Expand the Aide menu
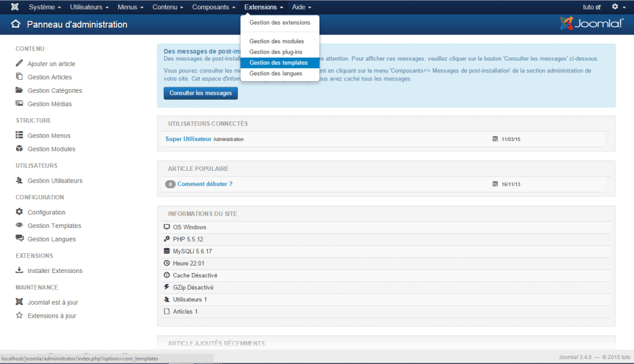The height and width of the screenshot is (364, 634). pyautogui.click(x=302, y=7)
